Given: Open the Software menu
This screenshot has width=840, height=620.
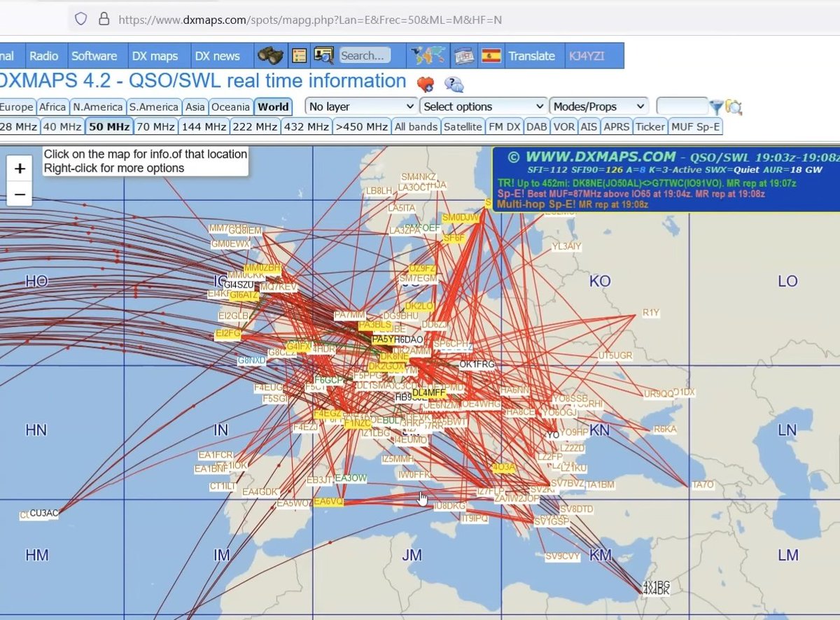Looking at the screenshot, I should coord(94,56).
